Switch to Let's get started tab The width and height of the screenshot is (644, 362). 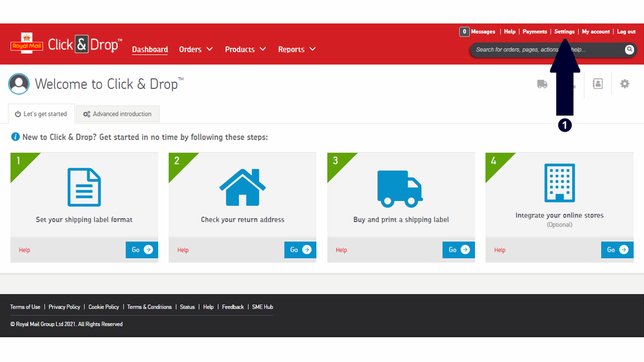pyautogui.click(x=41, y=114)
